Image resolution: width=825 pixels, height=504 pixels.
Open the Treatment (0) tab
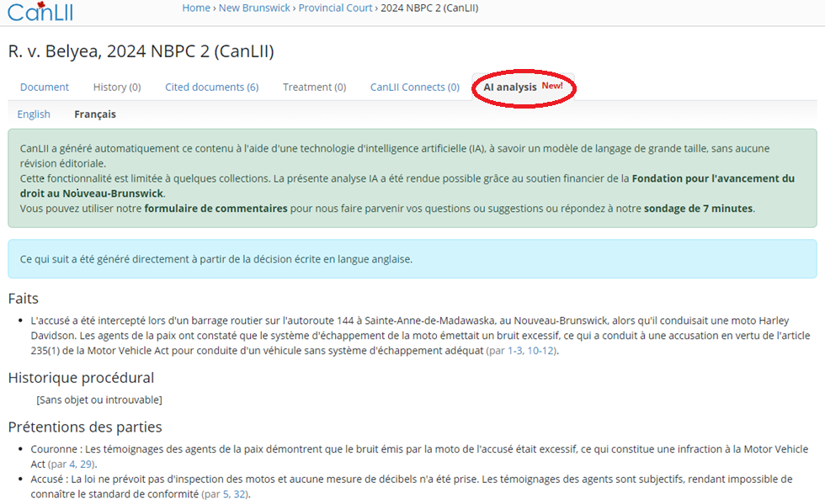pos(314,87)
